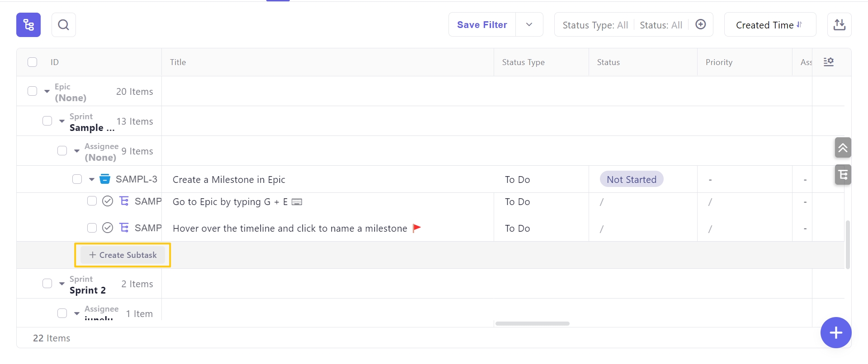Click the Save Filter button
Viewport: 868px width, 364px height.
click(x=482, y=25)
